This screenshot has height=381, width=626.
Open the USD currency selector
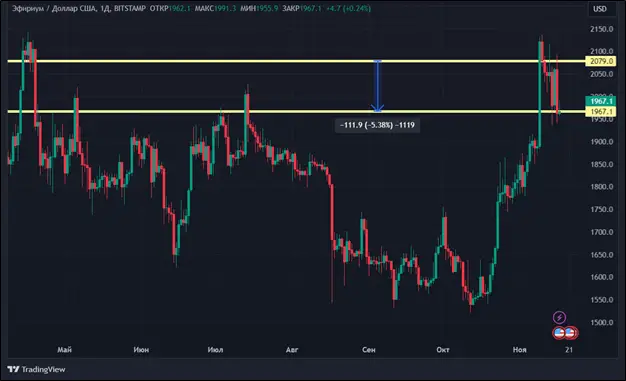click(600, 9)
